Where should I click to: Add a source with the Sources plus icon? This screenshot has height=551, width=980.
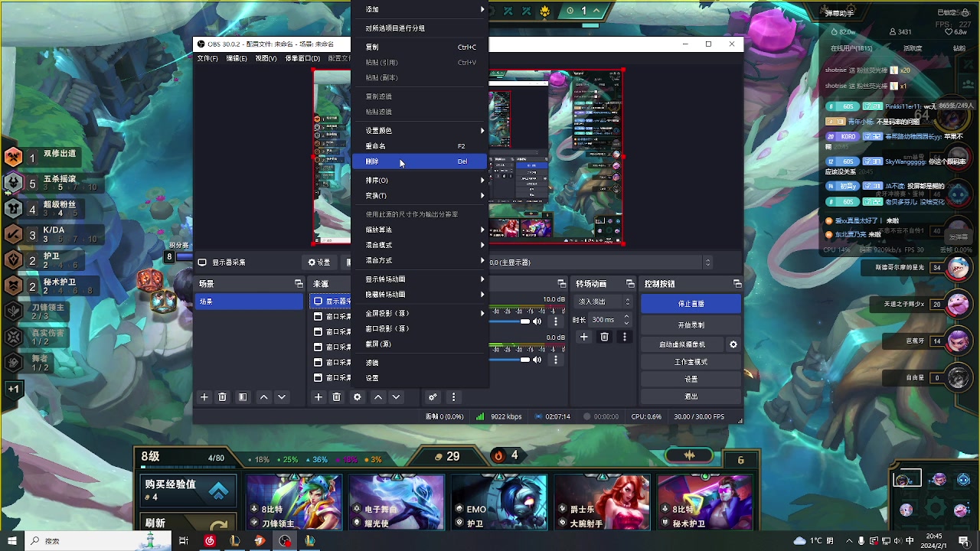coord(318,397)
